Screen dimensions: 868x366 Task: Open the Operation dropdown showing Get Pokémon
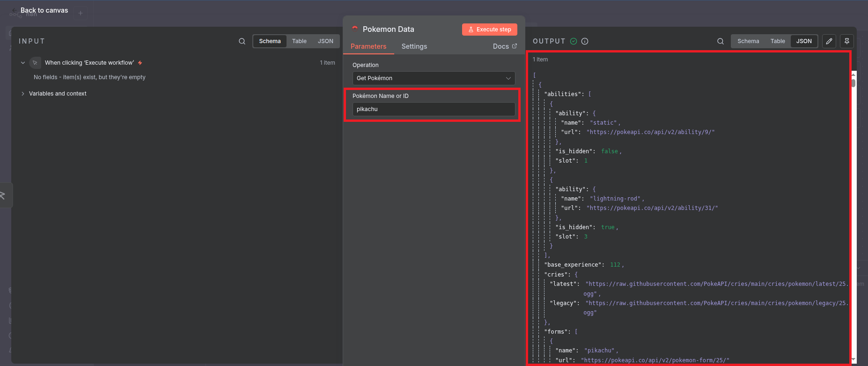pos(434,78)
